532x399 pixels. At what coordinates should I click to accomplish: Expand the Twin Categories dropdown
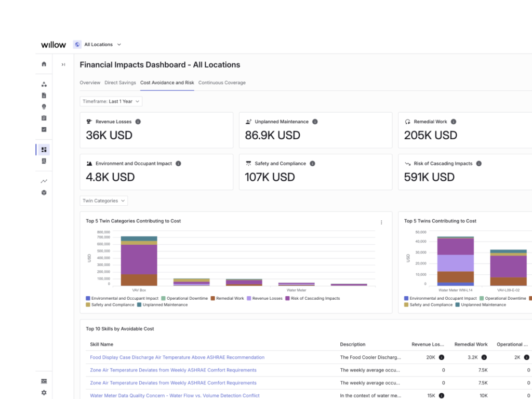tap(104, 201)
